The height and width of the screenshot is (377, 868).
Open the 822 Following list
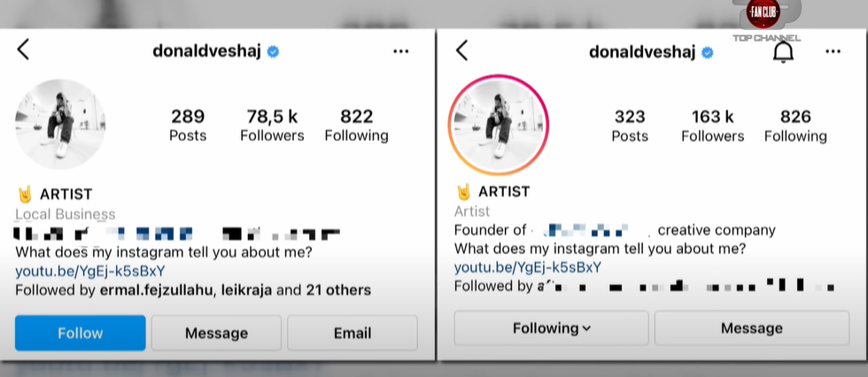356,125
